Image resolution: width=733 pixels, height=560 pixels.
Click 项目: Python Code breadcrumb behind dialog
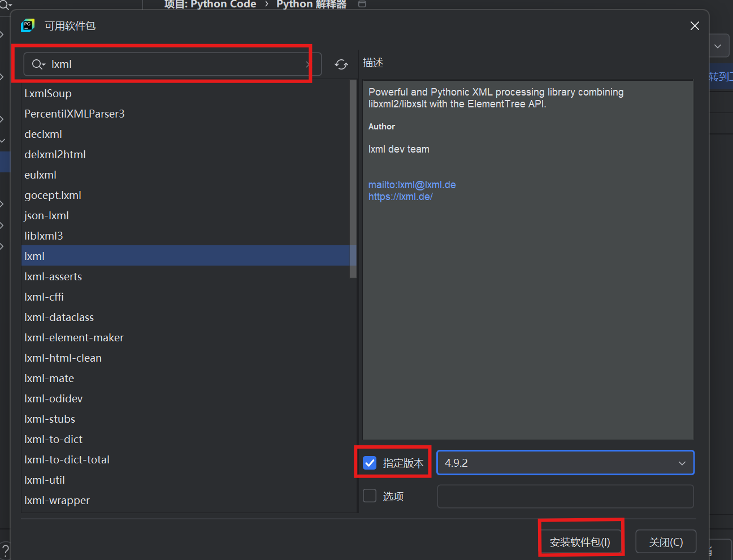tap(210, 4)
